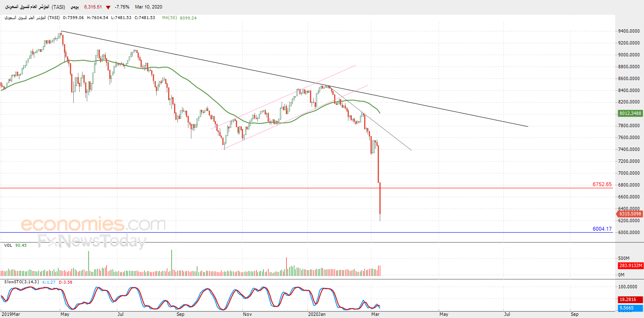Click the stochastic K:1.27 value

[x=49, y=282]
